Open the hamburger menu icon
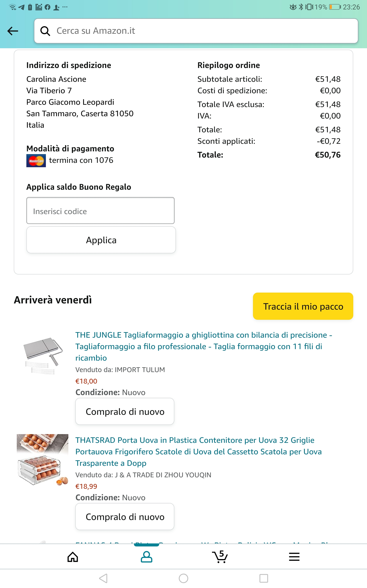 pos(294,557)
